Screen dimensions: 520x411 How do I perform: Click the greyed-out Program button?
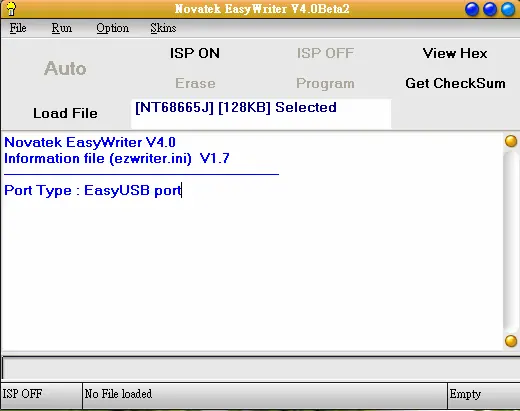pyautogui.click(x=325, y=84)
